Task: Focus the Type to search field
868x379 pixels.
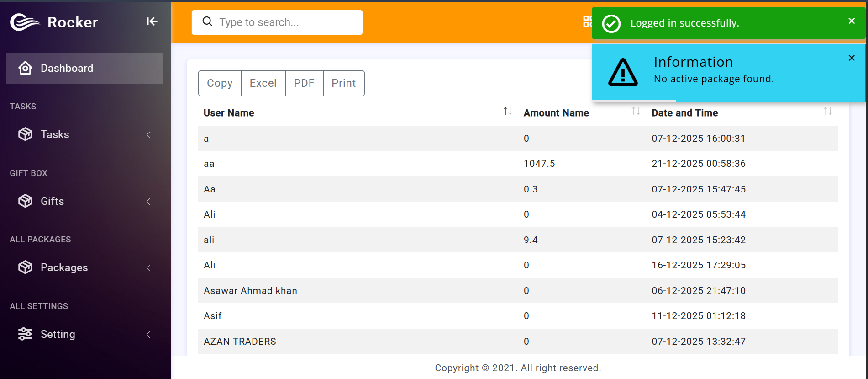Action: coord(277,22)
